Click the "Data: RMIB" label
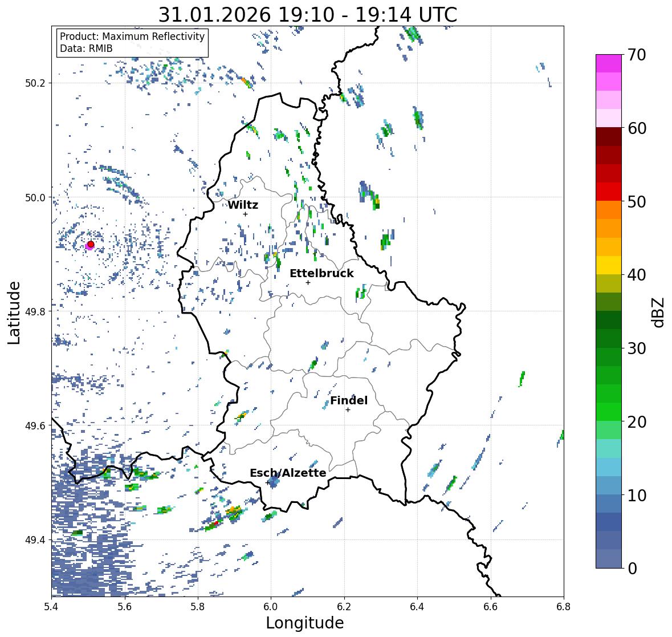 tap(86, 48)
